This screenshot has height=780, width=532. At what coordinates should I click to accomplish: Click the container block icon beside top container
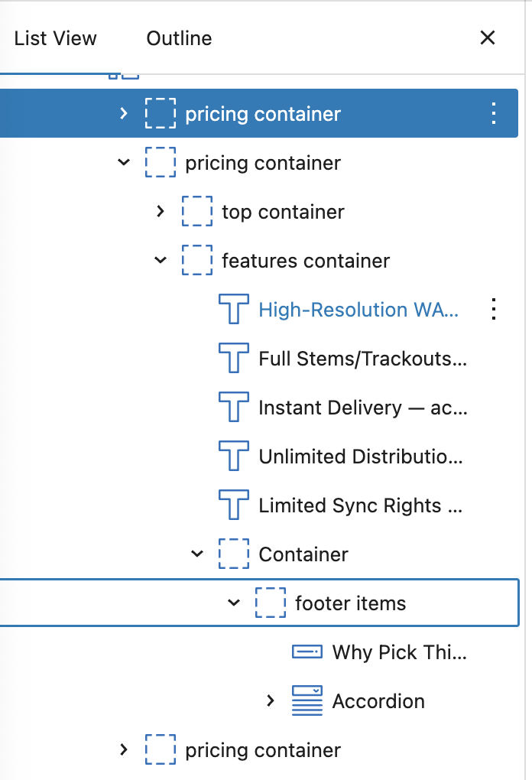point(197,212)
